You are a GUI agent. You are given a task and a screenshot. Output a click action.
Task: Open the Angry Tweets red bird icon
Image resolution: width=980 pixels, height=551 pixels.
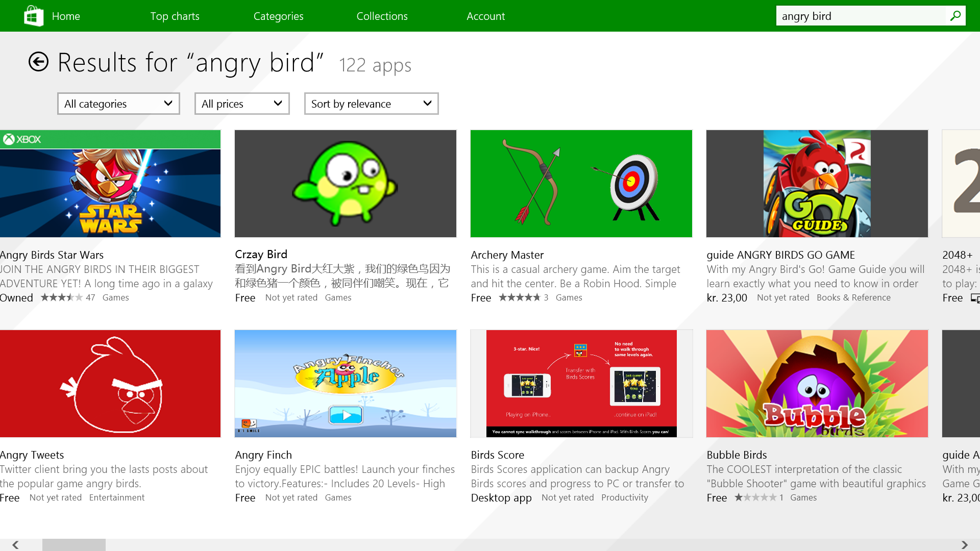click(110, 384)
